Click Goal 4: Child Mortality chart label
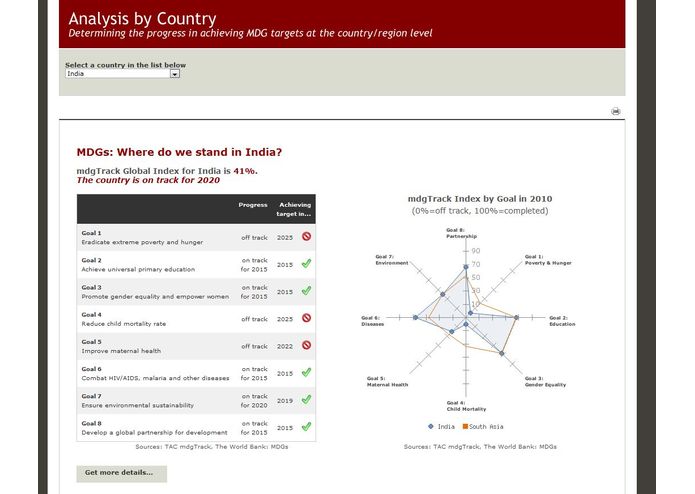 [466, 406]
